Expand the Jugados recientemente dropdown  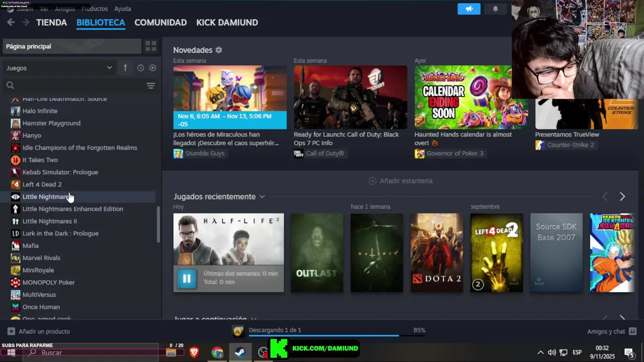point(262,197)
